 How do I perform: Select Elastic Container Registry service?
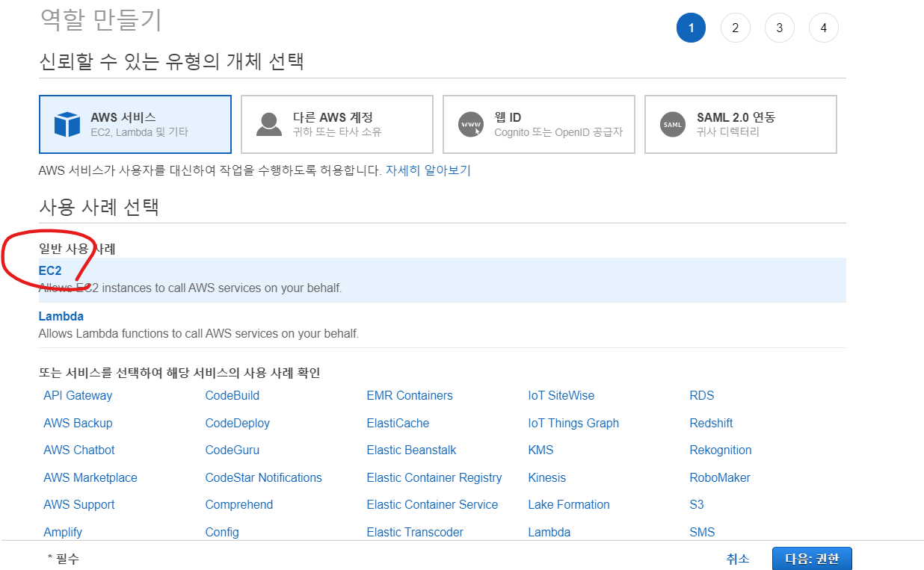(434, 478)
